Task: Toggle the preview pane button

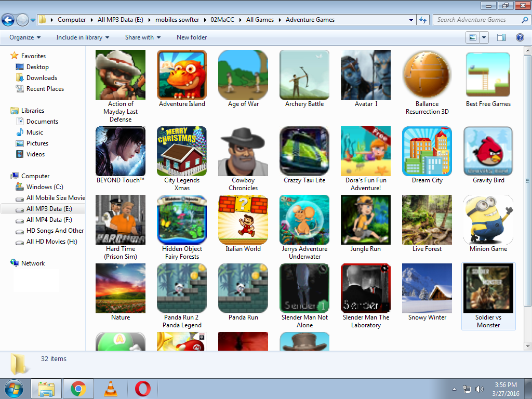Action: tap(501, 37)
